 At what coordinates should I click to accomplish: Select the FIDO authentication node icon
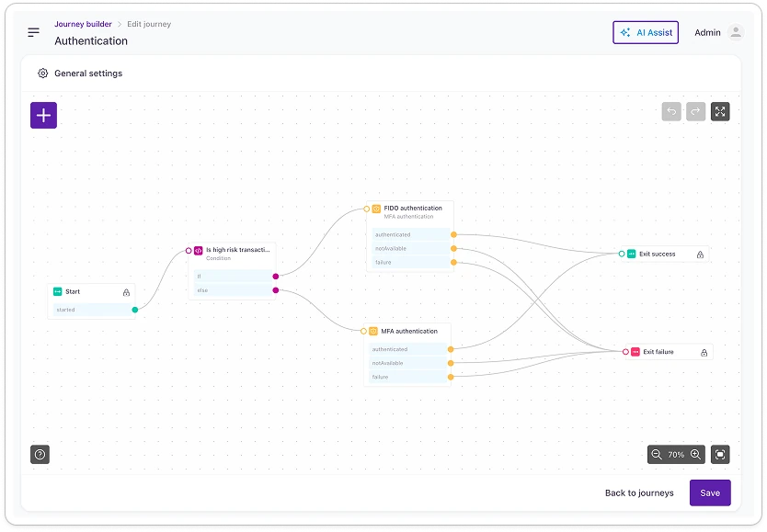(x=376, y=209)
